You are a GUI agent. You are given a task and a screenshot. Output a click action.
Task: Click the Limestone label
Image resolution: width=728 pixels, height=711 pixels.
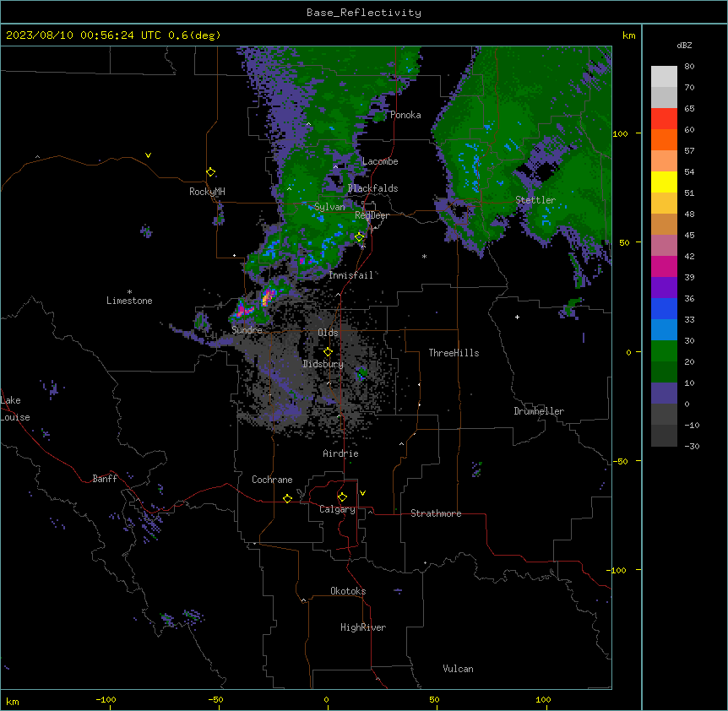129,301
